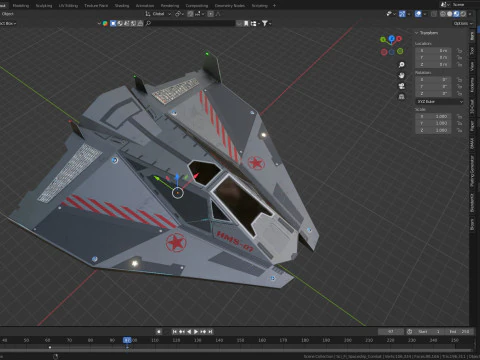Click positive red X axis on navigation gizmo
The image size is (480, 360).
[x=399, y=39]
